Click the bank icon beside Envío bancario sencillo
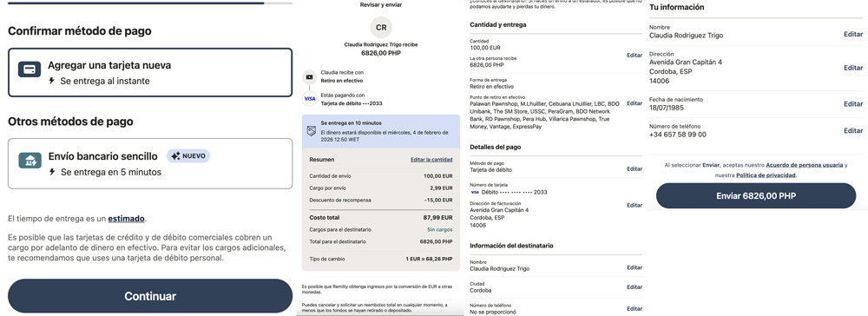 (30, 161)
